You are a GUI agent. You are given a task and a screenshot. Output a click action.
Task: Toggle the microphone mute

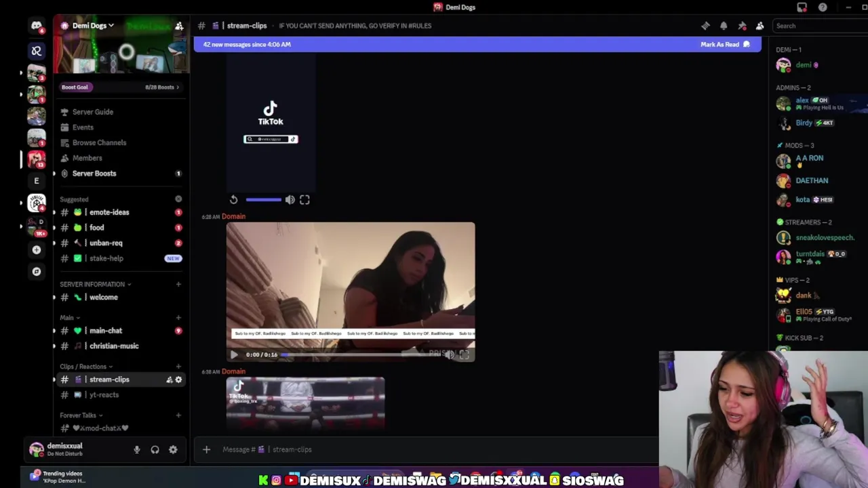pos(137,449)
